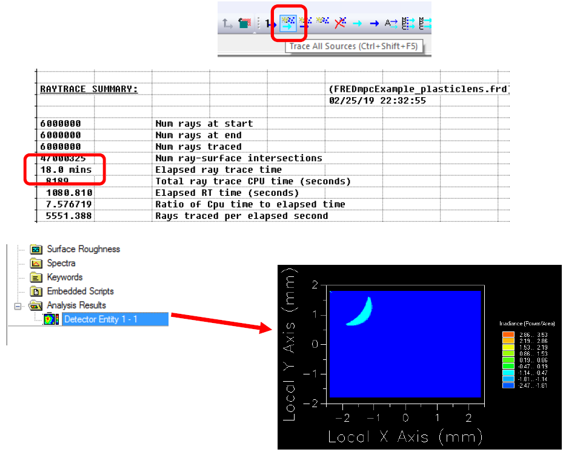The height and width of the screenshot is (455, 569).
Task: Click the numbered '1' arrow toolbar icon
Action: 270,24
